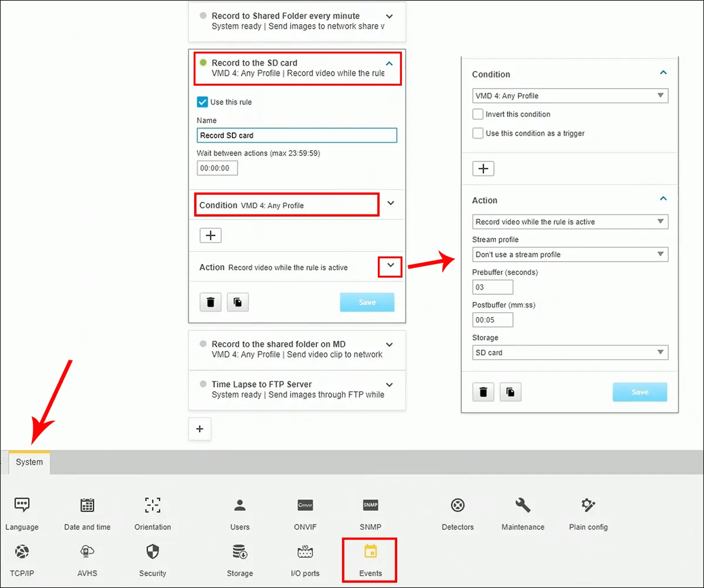The image size is (704, 588).
Task: Enable the Invert this condition checkbox
Action: pos(478,114)
